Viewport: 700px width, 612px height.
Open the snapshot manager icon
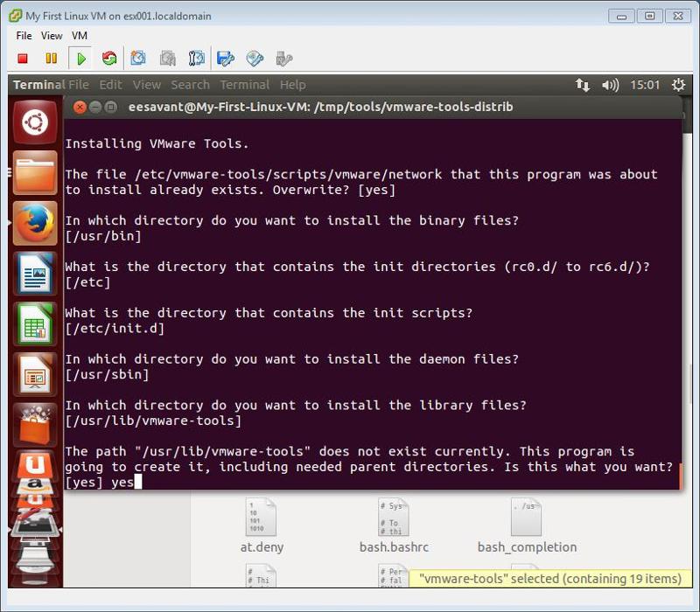coord(196,59)
